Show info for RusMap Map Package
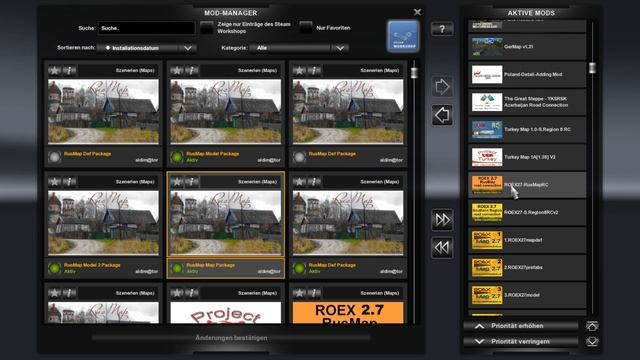This screenshot has height=360, width=640. [x=191, y=182]
